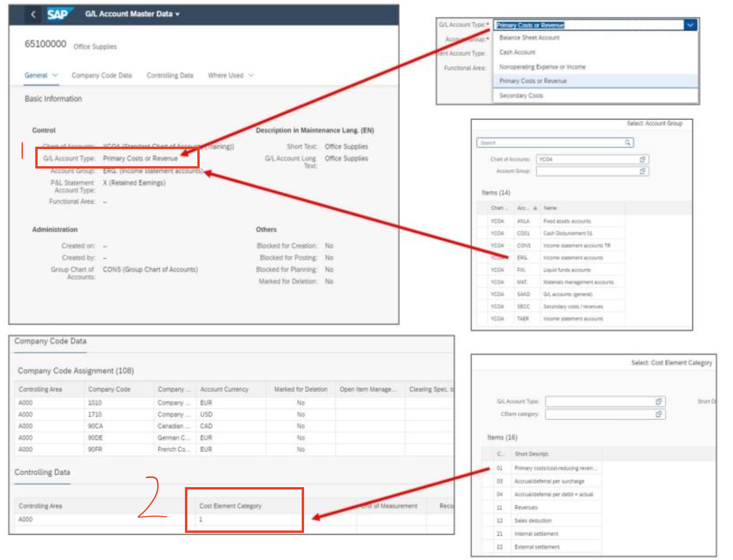
Task: Open the Where Used tab
Action: click(225, 75)
